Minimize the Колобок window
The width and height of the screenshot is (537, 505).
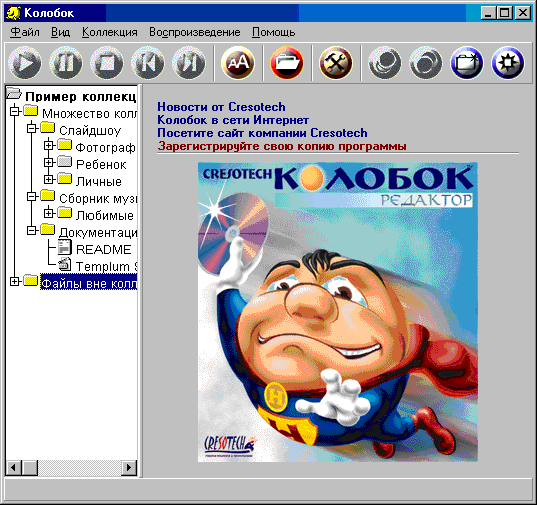(x=488, y=13)
